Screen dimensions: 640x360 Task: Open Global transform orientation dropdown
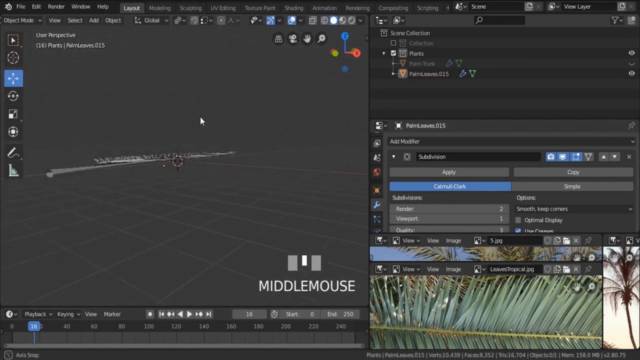click(151, 20)
